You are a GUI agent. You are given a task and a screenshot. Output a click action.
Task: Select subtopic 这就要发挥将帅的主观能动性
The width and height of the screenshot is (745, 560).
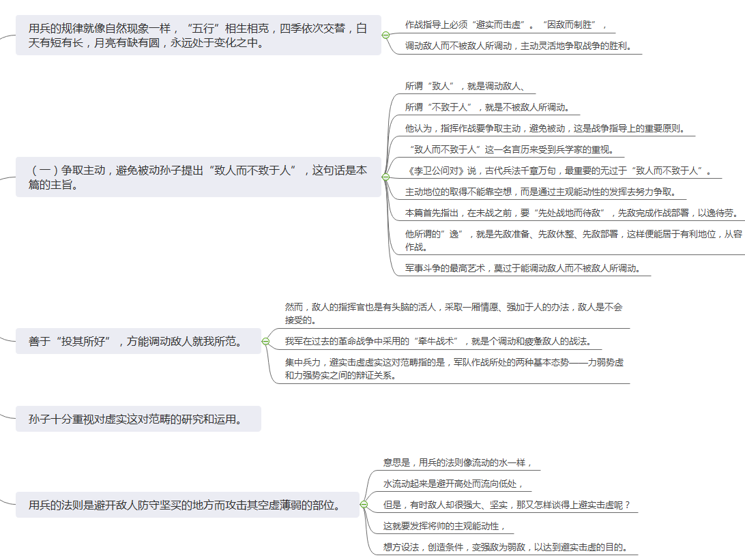[x=443, y=526]
